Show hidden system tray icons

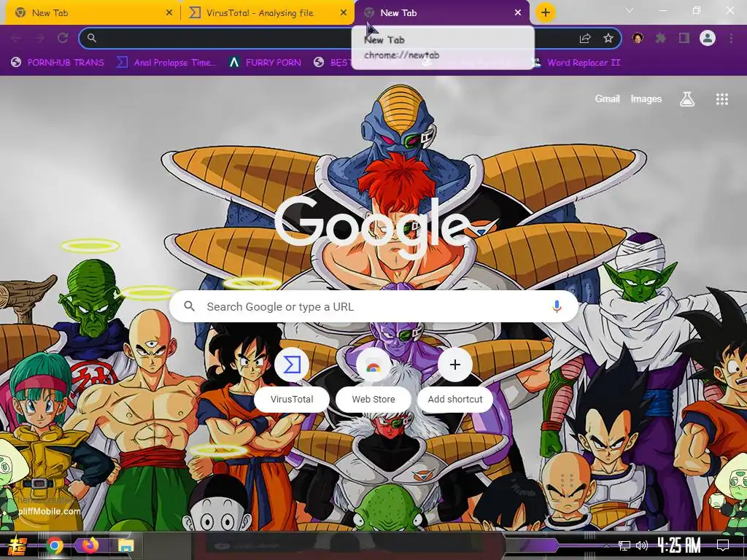pos(606,545)
